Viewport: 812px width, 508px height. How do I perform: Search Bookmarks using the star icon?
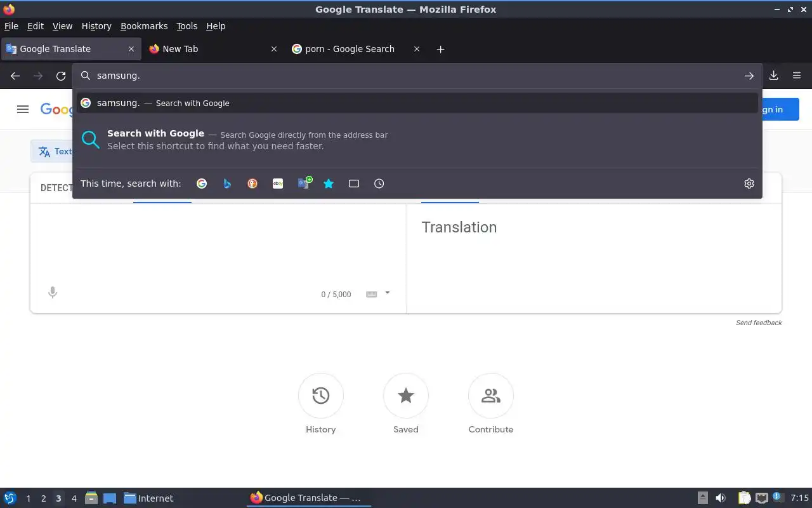pyautogui.click(x=329, y=184)
